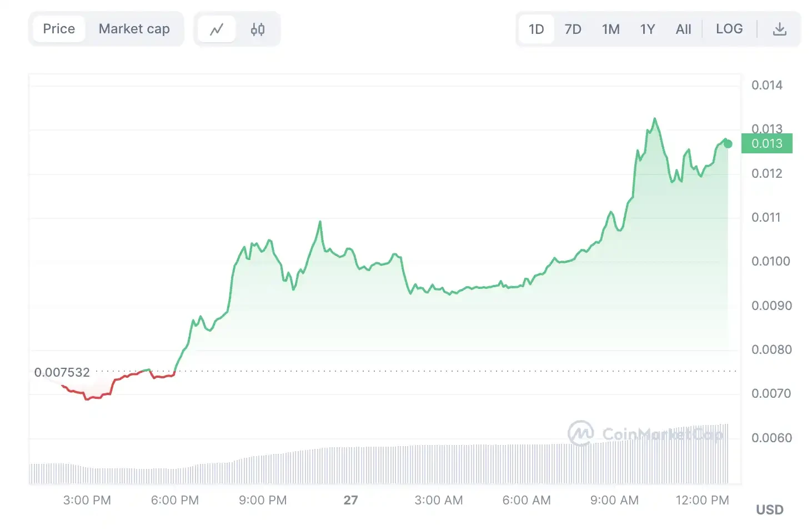Switch to the candlestick chart icon
Viewport: 812px width, 530px height.
pos(257,28)
